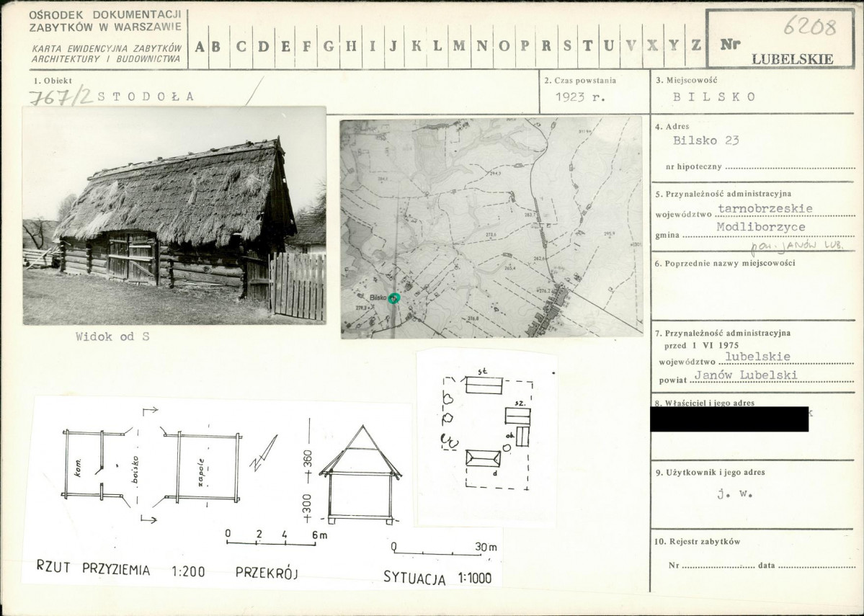Click the letter A index box

click(x=199, y=47)
